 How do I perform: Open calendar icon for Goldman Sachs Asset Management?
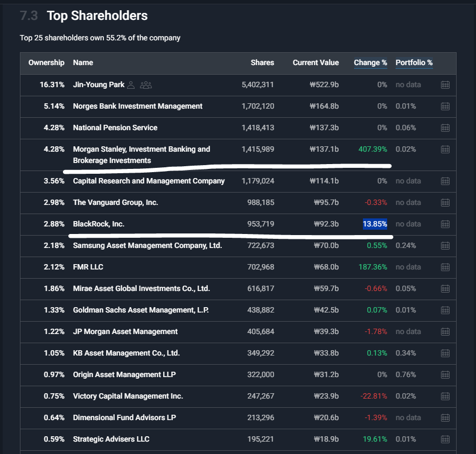click(x=445, y=310)
